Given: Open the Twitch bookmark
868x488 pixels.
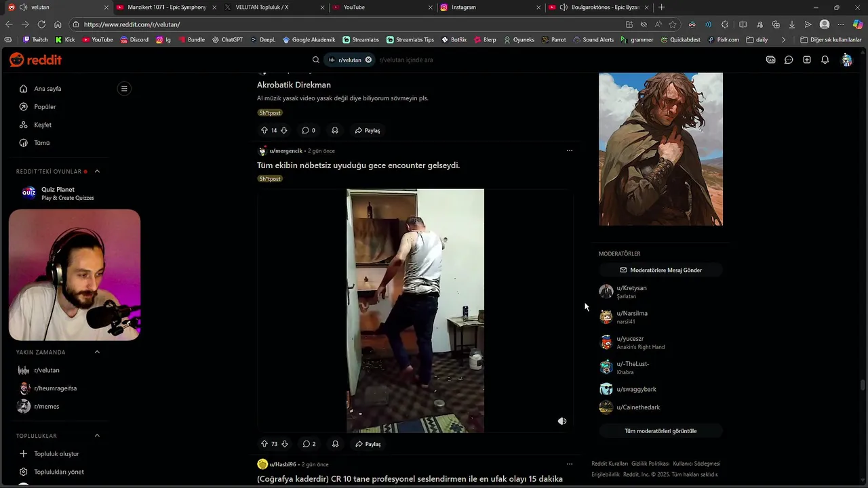Looking at the screenshot, I should [35, 39].
